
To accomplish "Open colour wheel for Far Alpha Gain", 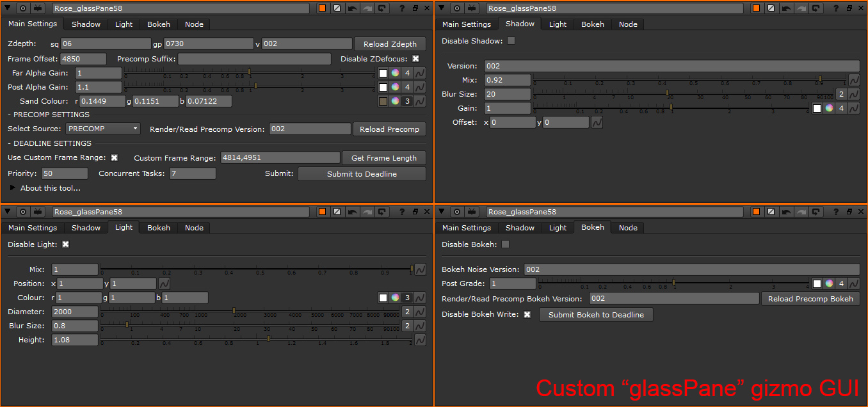I will point(395,73).
